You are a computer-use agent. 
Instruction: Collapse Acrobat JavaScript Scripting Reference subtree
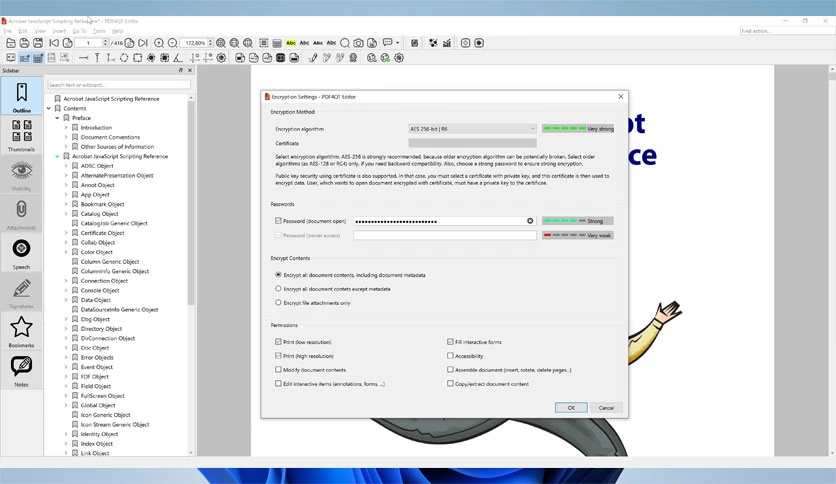[57, 156]
